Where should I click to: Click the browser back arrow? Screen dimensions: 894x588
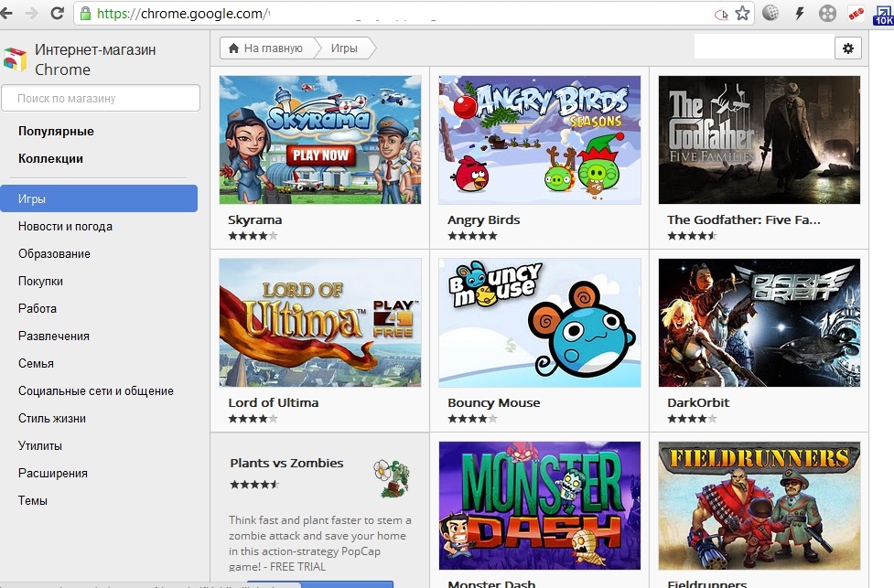tap(10, 13)
